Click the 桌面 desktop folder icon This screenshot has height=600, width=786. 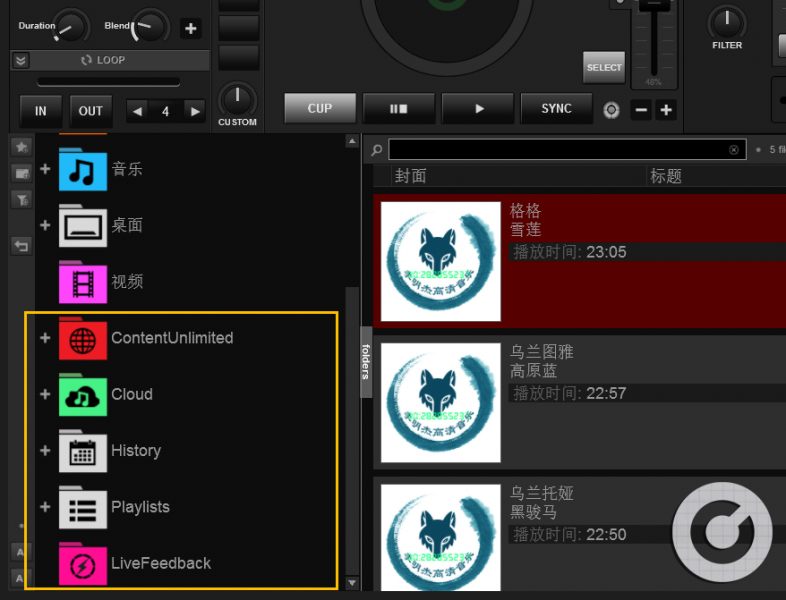point(83,226)
